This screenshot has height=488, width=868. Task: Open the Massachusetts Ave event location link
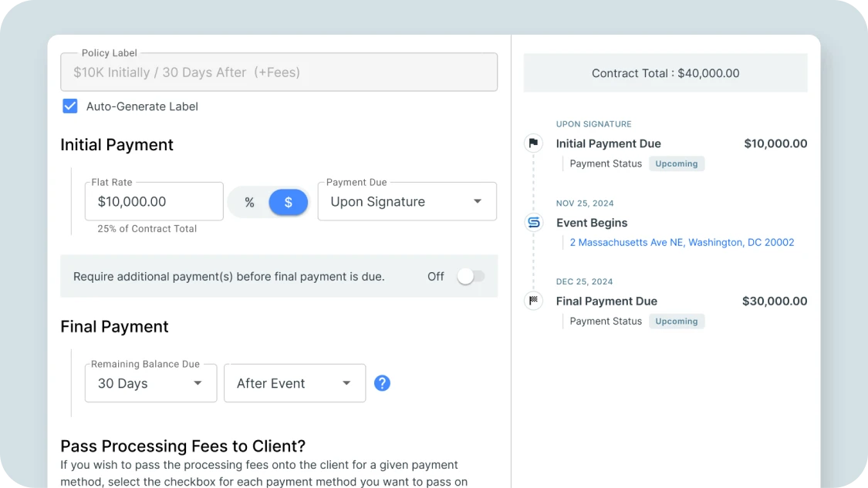pos(681,242)
